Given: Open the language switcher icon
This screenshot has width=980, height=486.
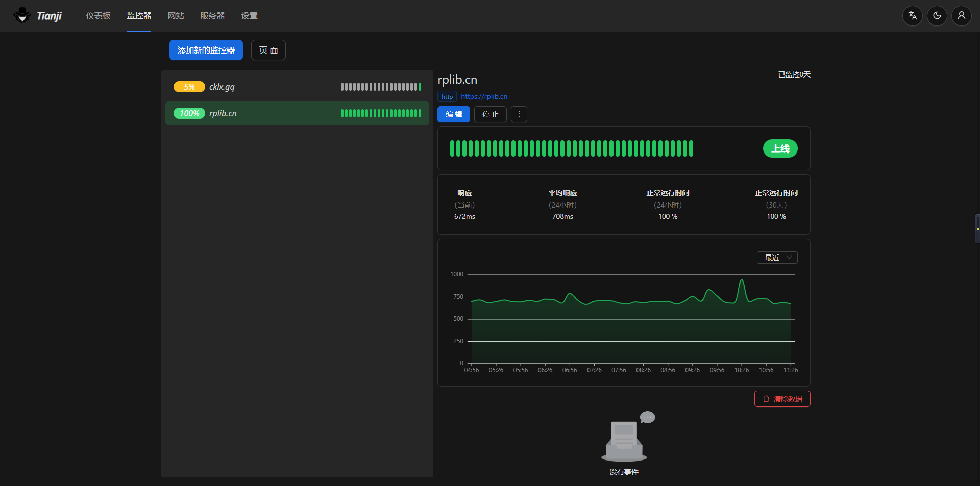Looking at the screenshot, I should click(912, 16).
